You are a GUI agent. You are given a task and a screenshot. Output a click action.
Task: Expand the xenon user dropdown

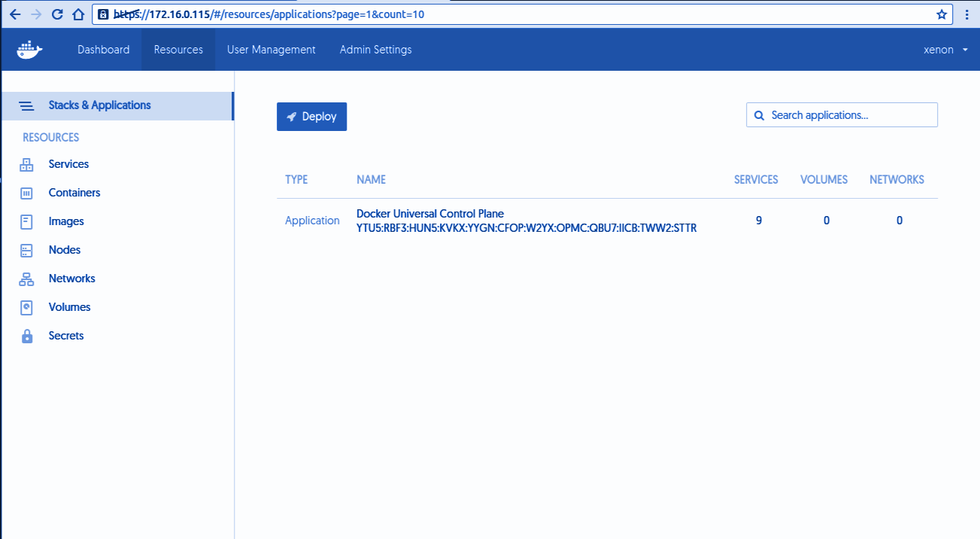[945, 50]
